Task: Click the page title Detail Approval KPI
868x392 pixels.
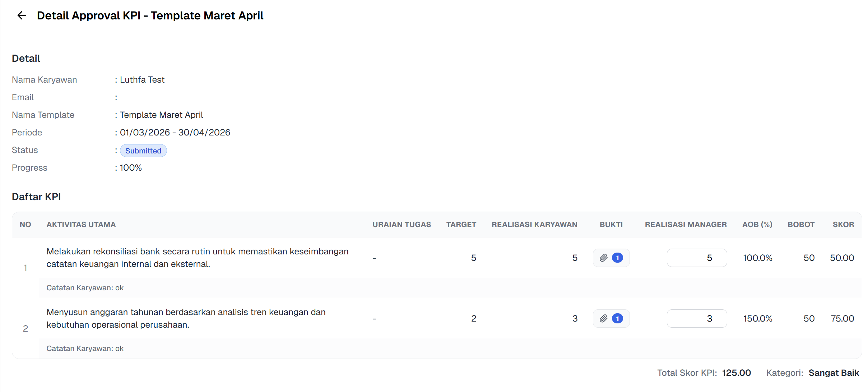Action: click(150, 15)
